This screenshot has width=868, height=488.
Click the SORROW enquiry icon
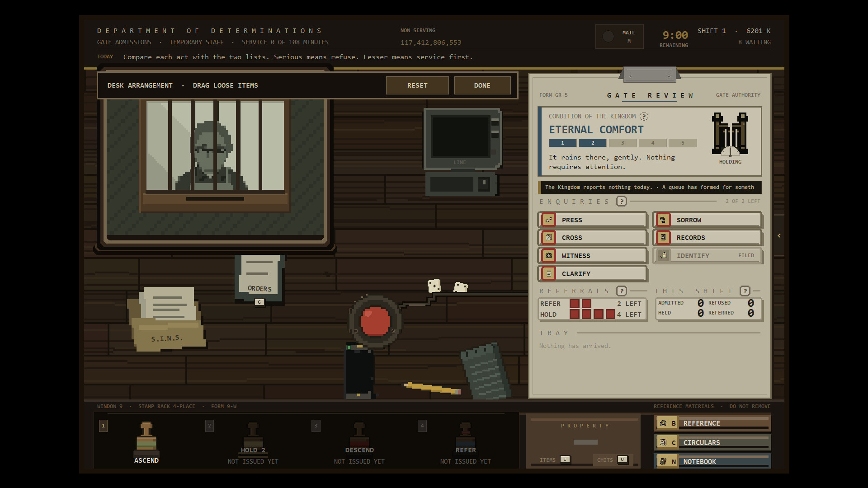pos(663,220)
